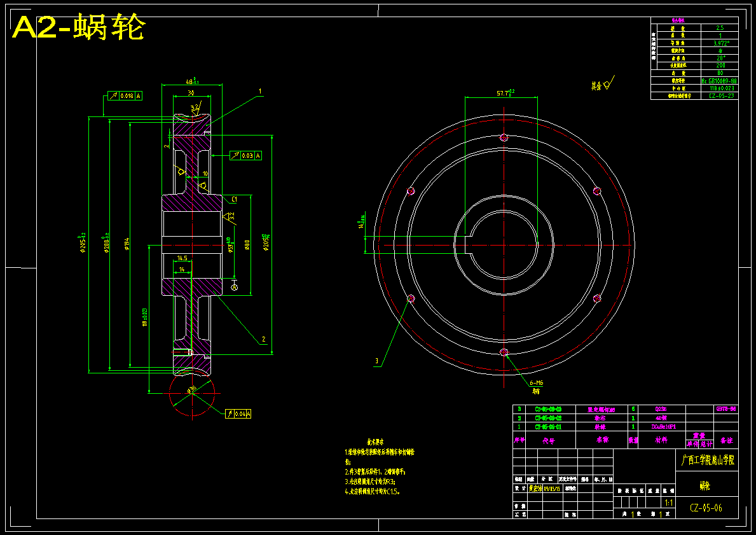Click balloon number "3" leader label
The width and height of the screenshot is (756, 535).
[x=376, y=361]
